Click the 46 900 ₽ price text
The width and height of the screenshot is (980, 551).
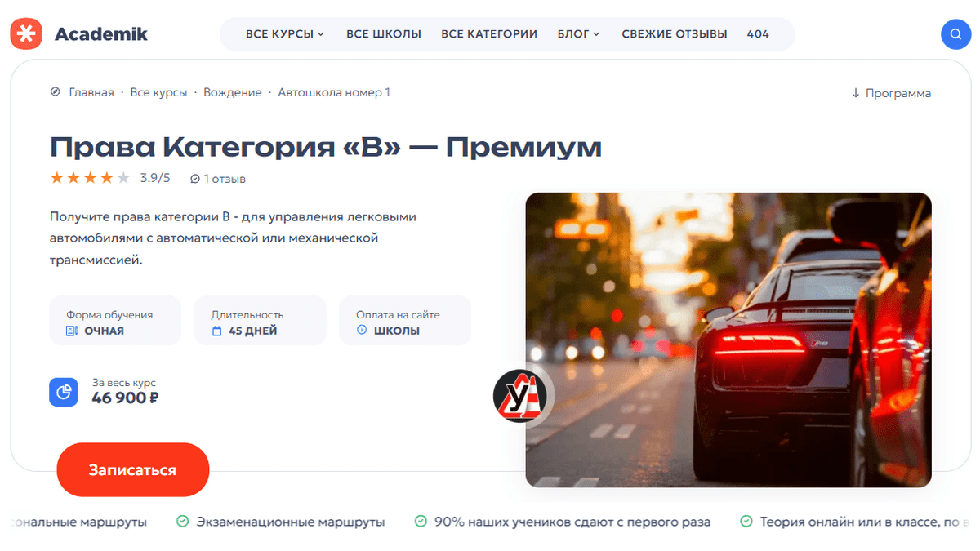click(x=125, y=398)
